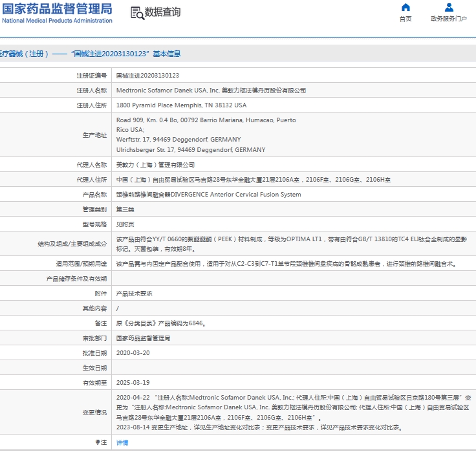Click the 产品技术要求 attachment value
476x452 pixels.
click(x=135, y=294)
